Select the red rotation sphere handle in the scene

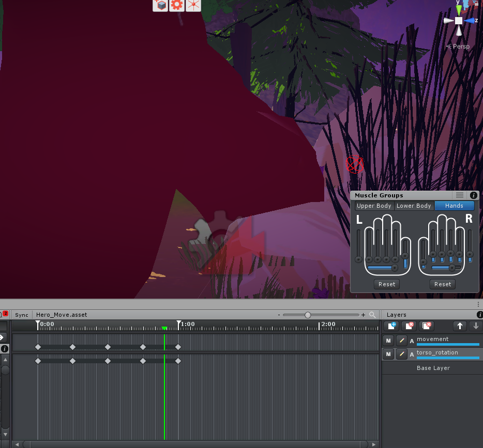pyautogui.click(x=355, y=164)
